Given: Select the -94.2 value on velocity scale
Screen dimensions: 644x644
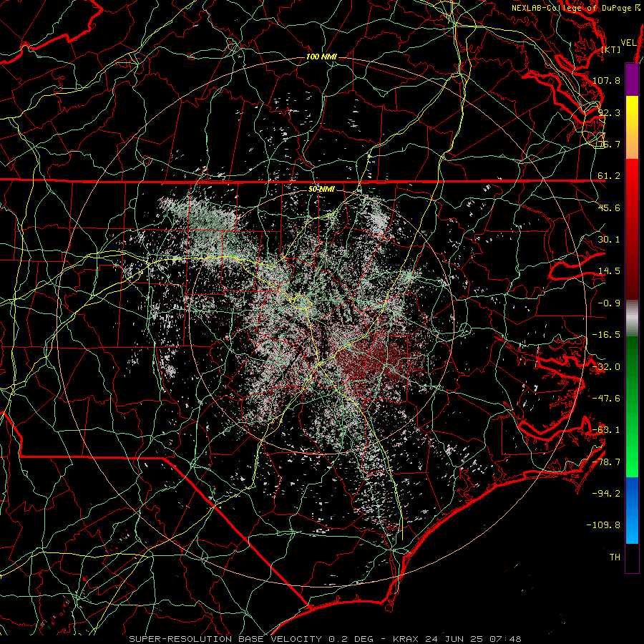Looking at the screenshot, I should pyautogui.click(x=606, y=494).
